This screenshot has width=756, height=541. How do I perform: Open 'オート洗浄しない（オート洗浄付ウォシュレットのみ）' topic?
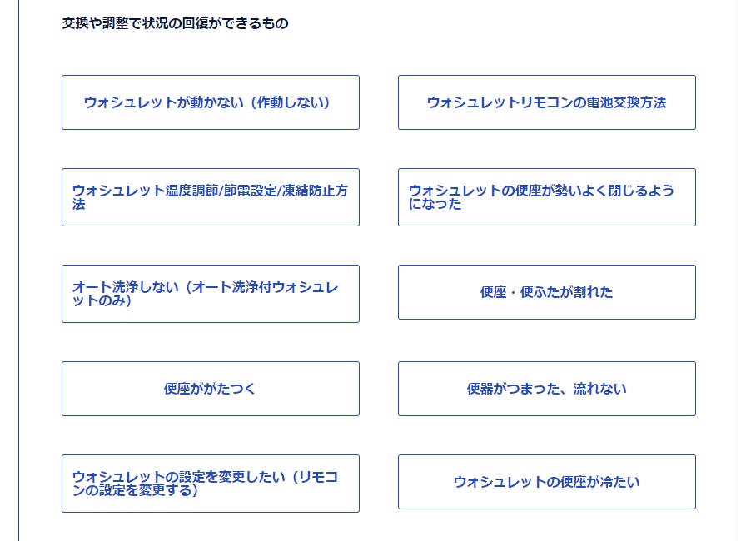point(210,294)
